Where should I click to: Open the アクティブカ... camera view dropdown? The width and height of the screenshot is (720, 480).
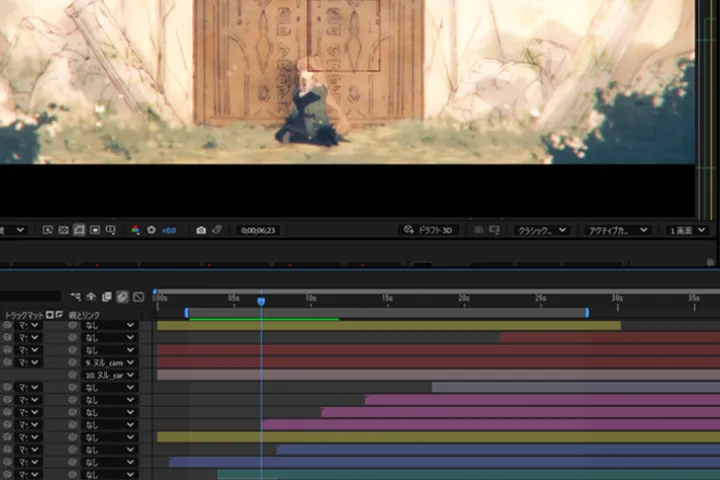[x=618, y=230]
